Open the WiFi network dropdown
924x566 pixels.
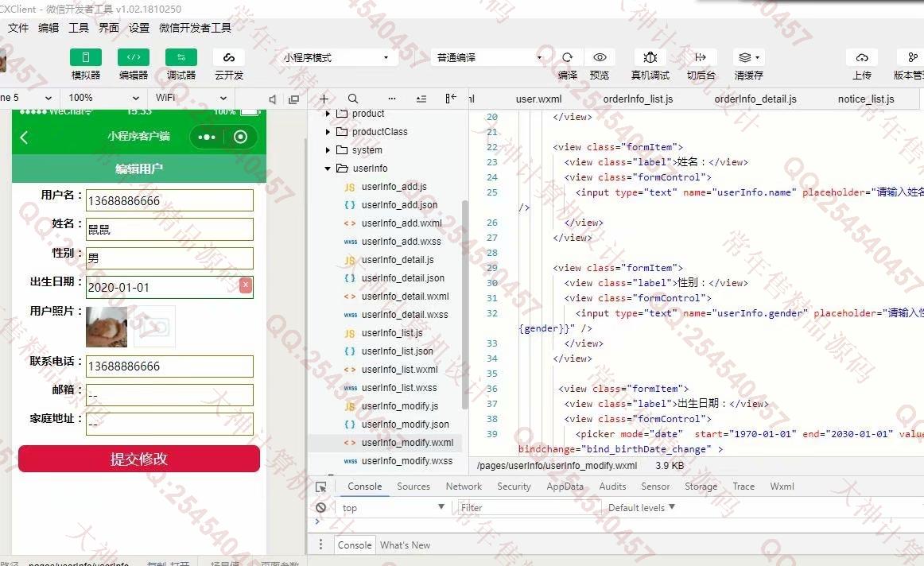coord(191,98)
